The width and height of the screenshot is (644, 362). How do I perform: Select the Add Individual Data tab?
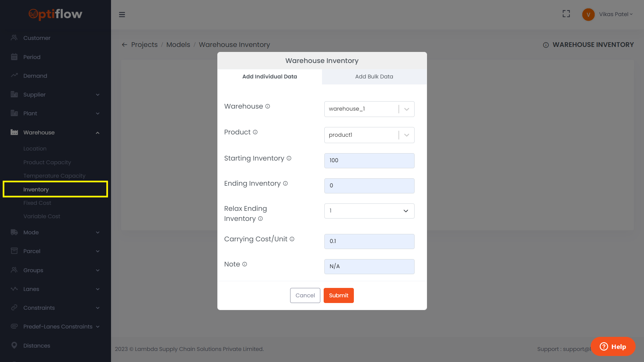click(x=270, y=76)
